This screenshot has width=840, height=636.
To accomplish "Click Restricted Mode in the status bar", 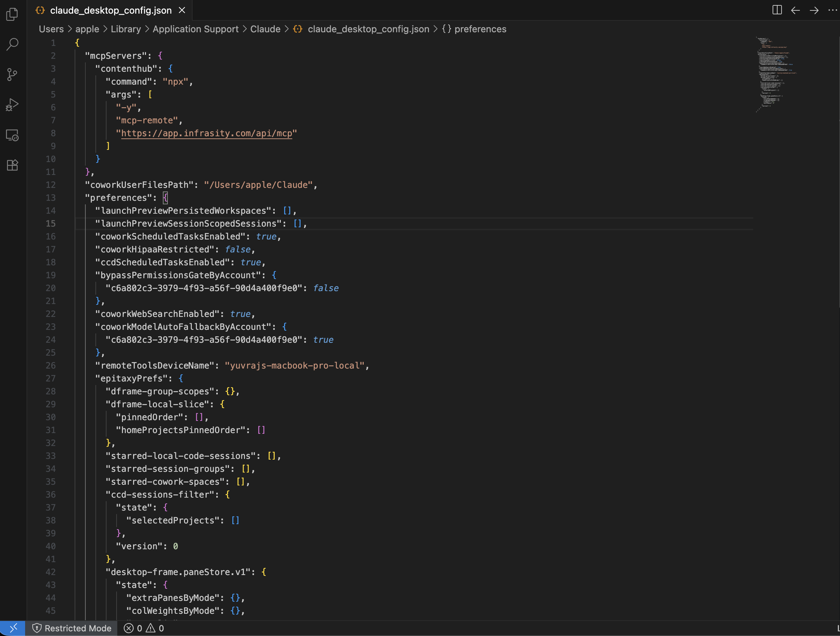I will click(72, 628).
